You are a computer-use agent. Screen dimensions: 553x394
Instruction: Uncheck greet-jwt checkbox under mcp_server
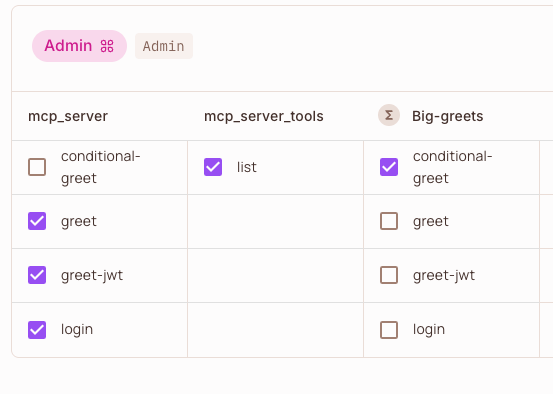37,275
